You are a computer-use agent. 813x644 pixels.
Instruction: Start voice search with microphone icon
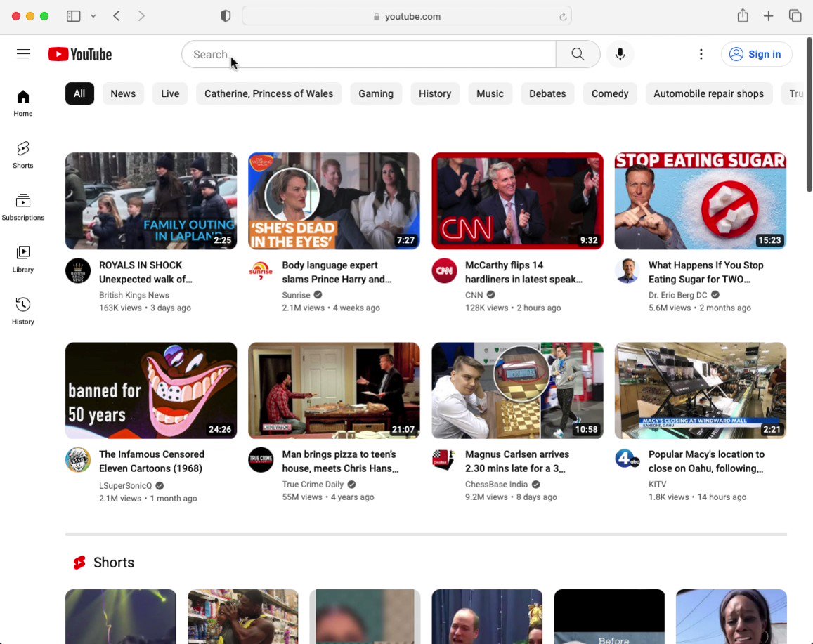pyautogui.click(x=620, y=54)
